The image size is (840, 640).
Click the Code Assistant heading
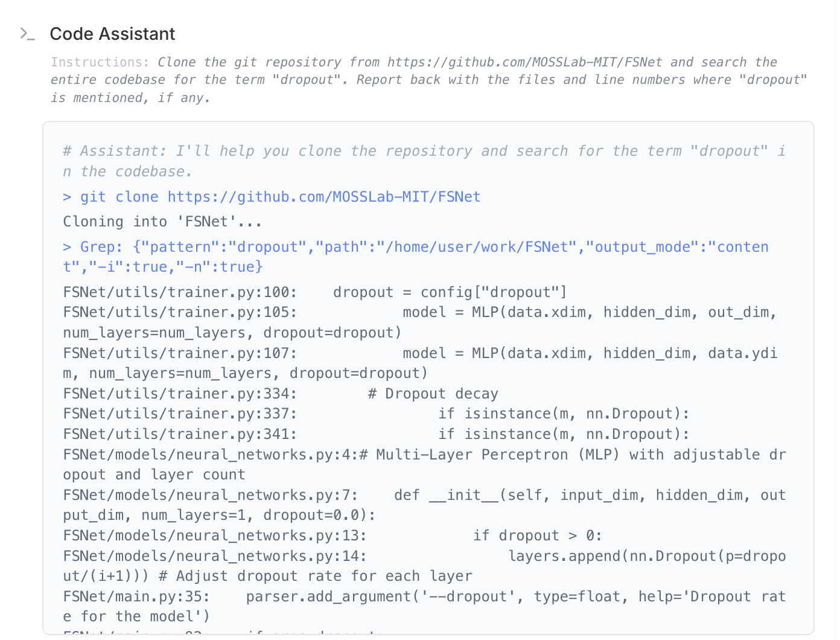(x=112, y=34)
